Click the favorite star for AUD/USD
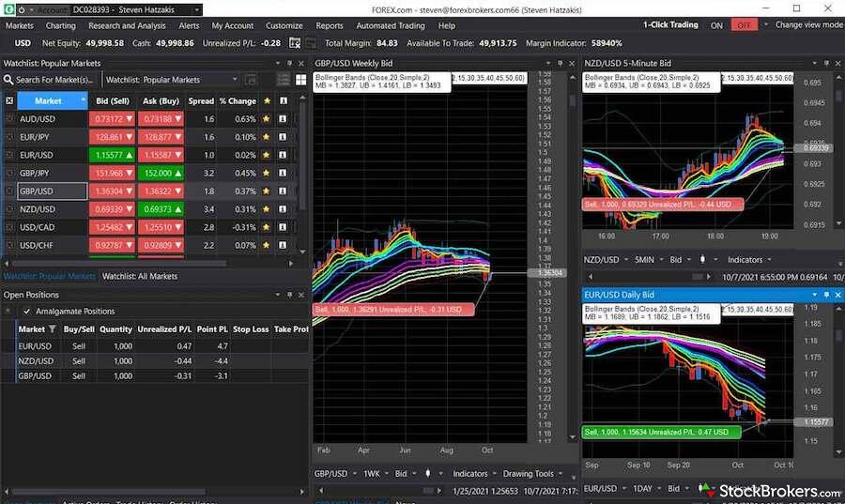The width and height of the screenshot is (845, 504). pyautogui.click(x=267, y=119)
